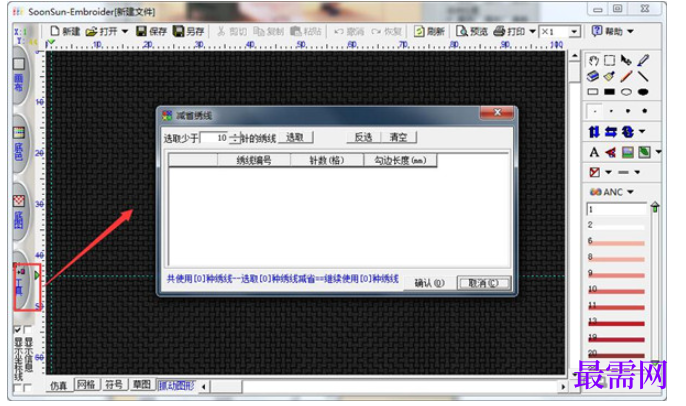
Task: Select the pencil drawing tool
Action: pos(643,60)
